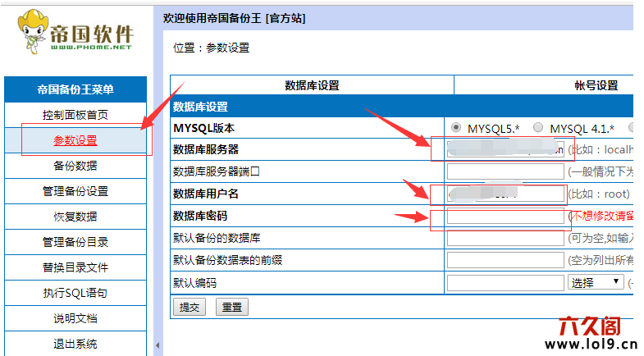The image size is (644, 356).
Task: Open 控制面板首页 in the sidebar menu
Action: coord(75,115)
